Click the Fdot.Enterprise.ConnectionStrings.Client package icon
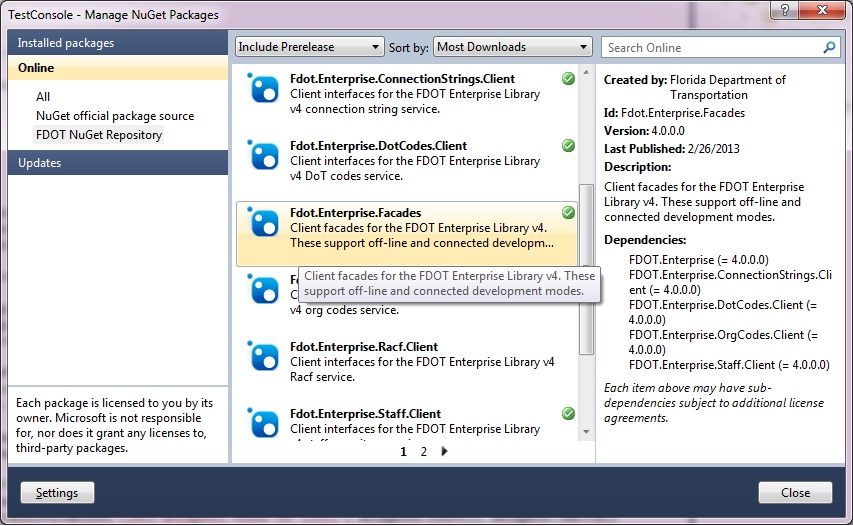The image size is (853, 526). (264, 88)
